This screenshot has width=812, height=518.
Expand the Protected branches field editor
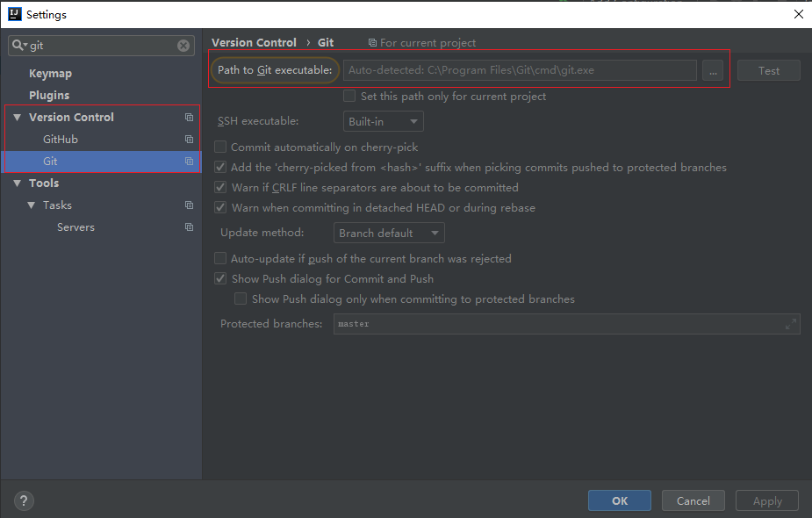click(790, 324)
